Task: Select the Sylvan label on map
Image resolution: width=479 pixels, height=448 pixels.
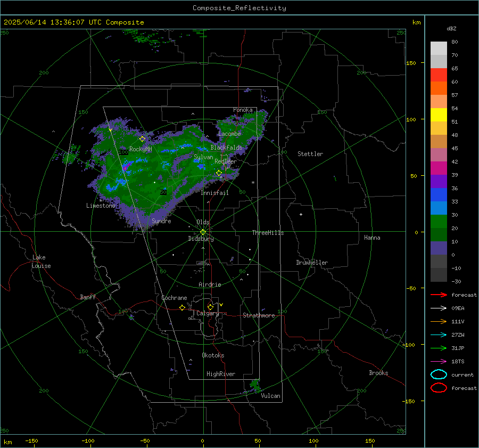Action: 203,157
